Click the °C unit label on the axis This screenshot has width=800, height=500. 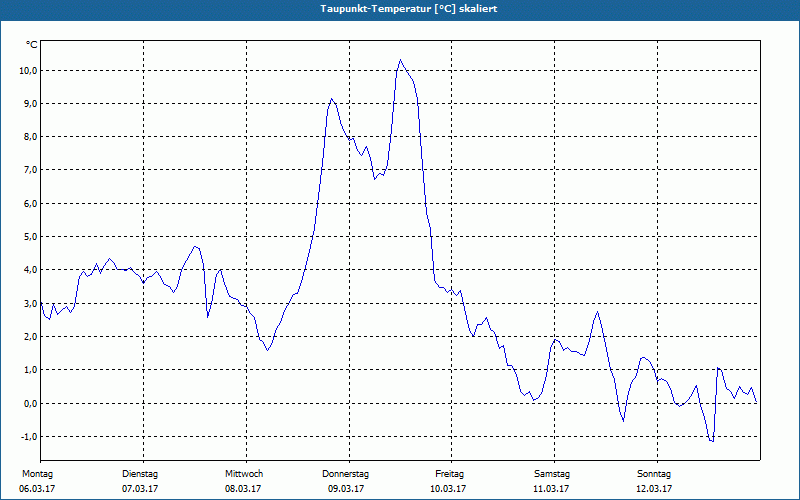pyautogui.click(x=32, y=45)
